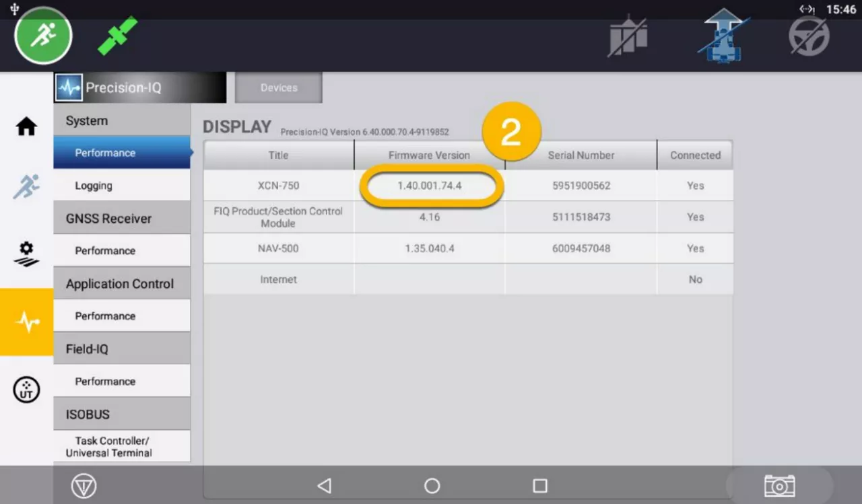Click the XCN-750 firmware version cell

pyautogui.click(x=430, y=186)
